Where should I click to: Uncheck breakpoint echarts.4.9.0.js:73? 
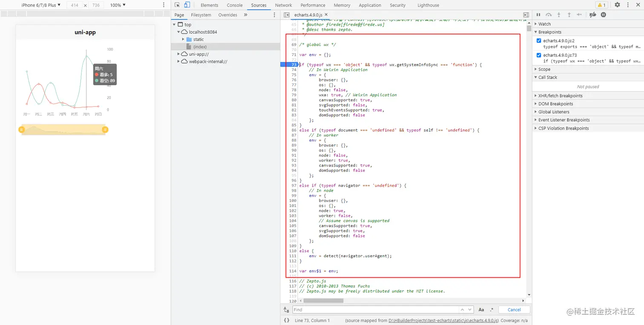(539, 55)
